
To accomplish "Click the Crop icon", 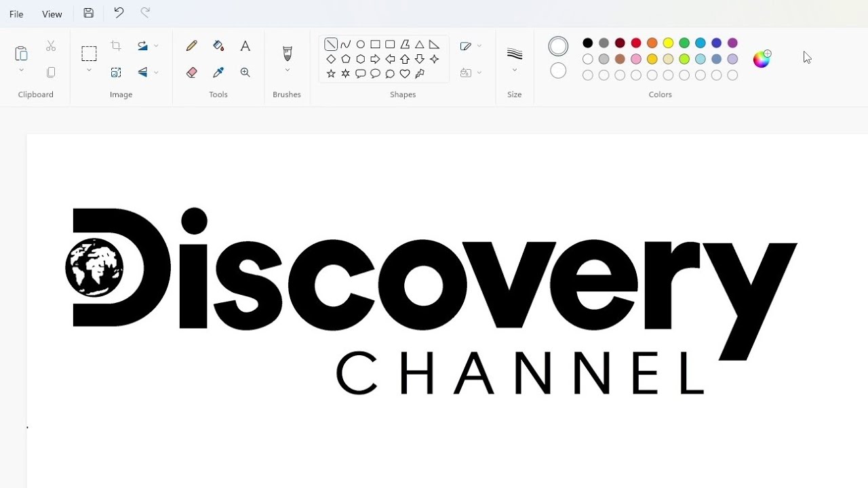I will [x=116, y=46].
